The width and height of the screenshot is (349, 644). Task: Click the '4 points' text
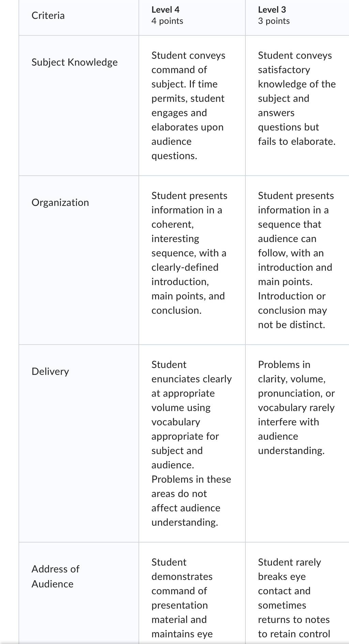pos(167,21)
